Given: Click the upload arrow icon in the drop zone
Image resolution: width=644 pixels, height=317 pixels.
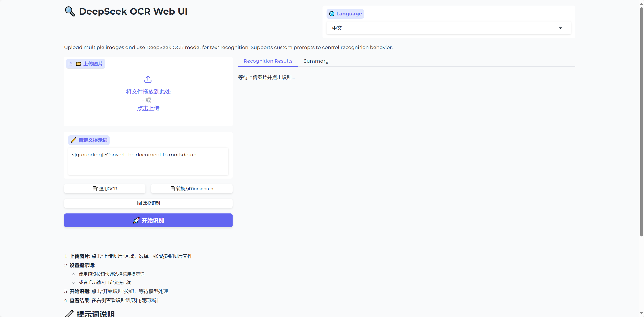Looking at the screenshot, I should tap(148, 79).
